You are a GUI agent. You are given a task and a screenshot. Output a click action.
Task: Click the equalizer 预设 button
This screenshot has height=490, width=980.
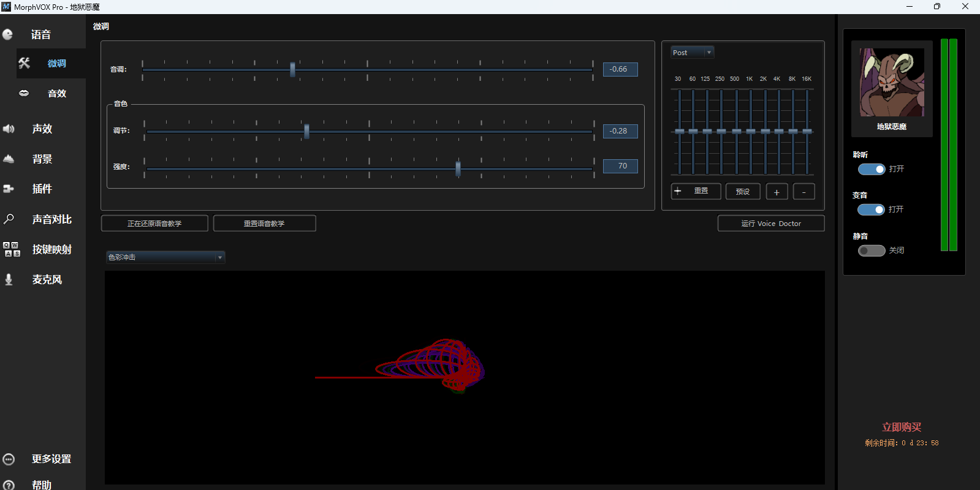pos(743,192)
